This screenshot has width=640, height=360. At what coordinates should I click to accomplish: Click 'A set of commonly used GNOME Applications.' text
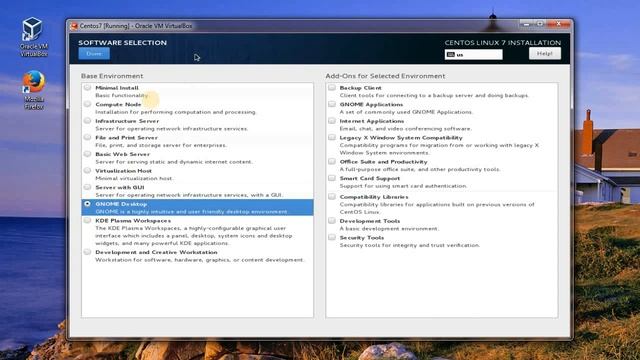click(x=406, y=112)
